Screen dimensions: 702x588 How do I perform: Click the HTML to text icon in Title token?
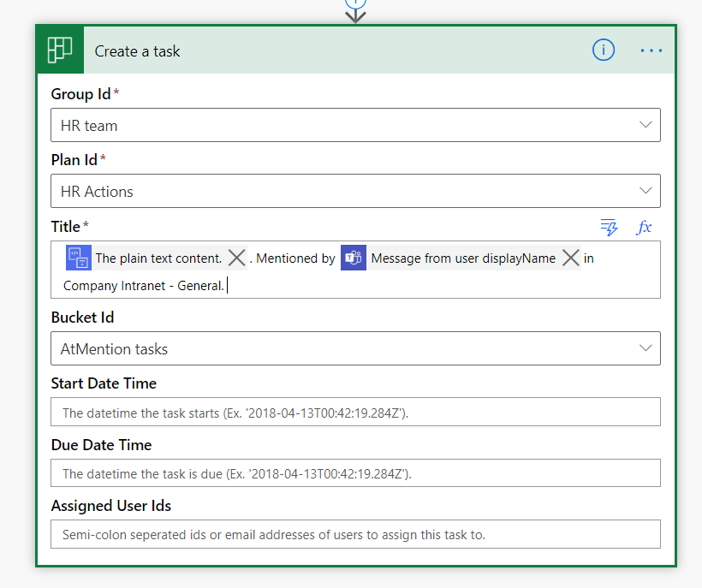pos(78,258)
